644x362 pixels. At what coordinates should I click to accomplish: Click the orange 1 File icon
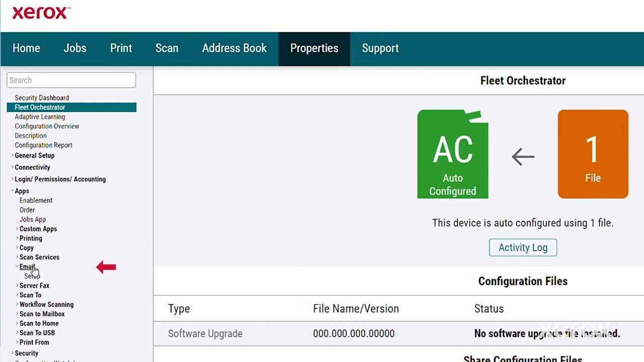coord(593,154)
